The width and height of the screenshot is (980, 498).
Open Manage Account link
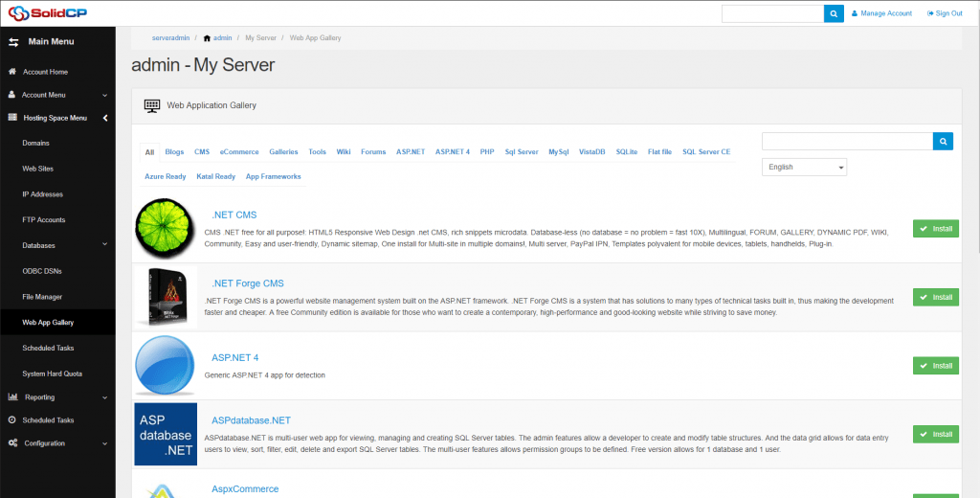click(x=881, y=13)
